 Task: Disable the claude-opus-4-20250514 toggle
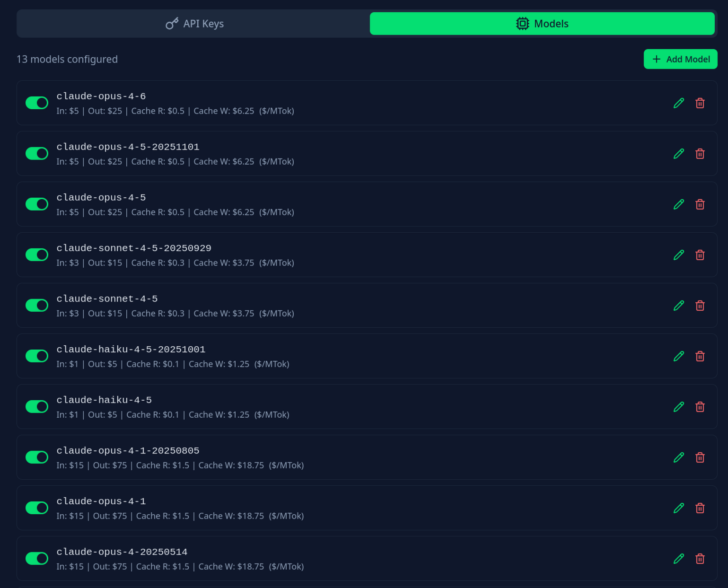(x=37, y=558)
